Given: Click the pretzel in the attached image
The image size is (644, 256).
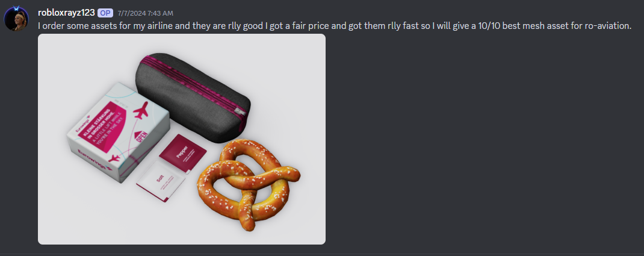Looking at the screenshot, I should (247, 184).
